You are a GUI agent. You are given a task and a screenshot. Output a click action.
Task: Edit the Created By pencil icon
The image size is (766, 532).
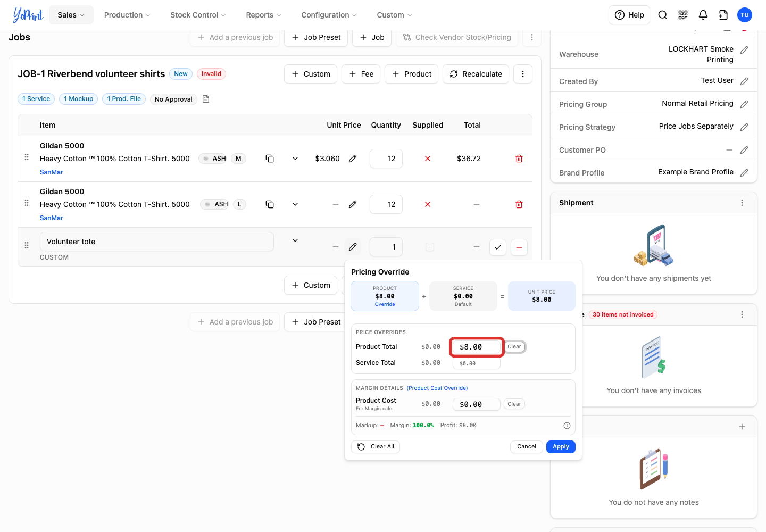point(744,81)
